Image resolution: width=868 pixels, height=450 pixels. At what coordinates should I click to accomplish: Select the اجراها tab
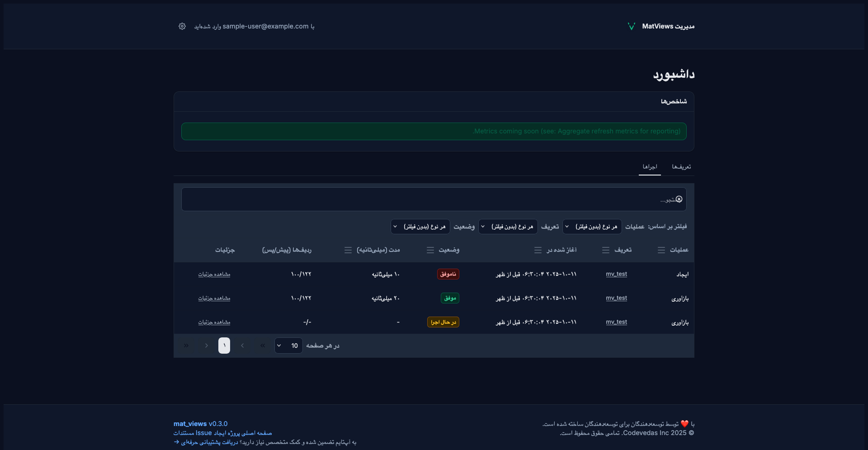(x=650, y=167)
